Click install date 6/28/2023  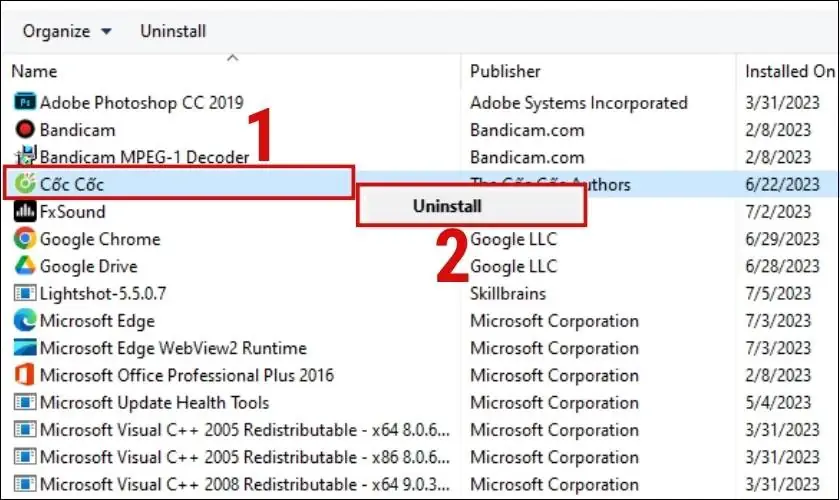pos(782,266)
